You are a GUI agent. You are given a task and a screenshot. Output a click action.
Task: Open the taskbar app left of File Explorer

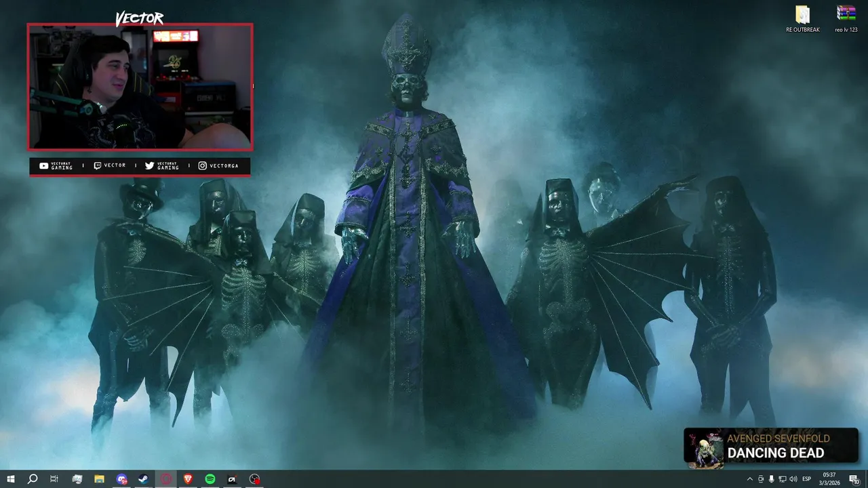coord(77,479)
